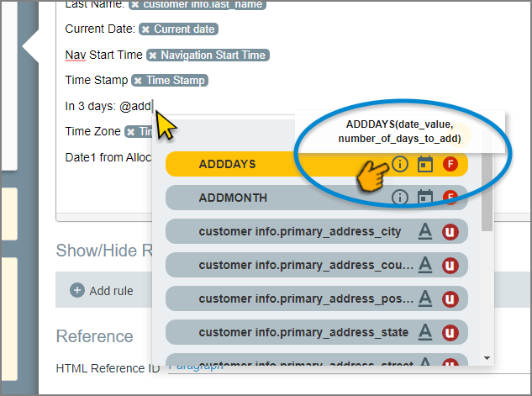This screenshot has width=532, height=396.
Task: Click text-type icon on primary_address_state row
Action: click(425, 332)
